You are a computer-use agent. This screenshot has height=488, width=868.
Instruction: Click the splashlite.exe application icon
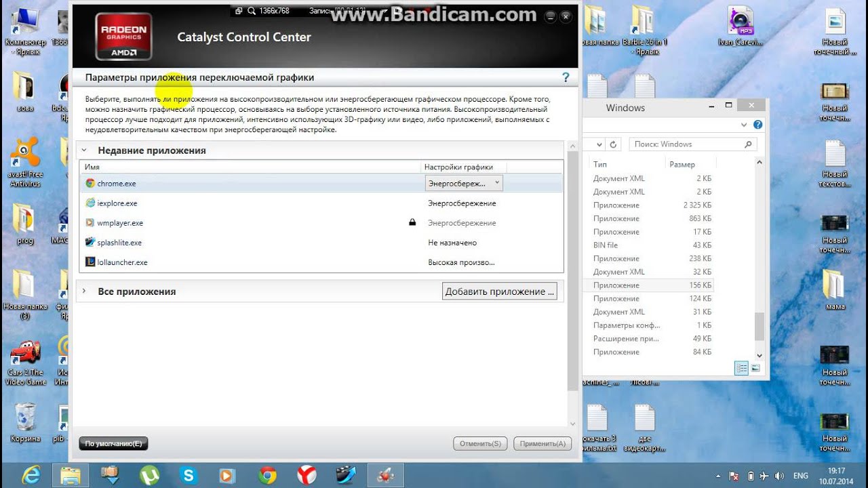pyautogui.click(x=90, y=242)
